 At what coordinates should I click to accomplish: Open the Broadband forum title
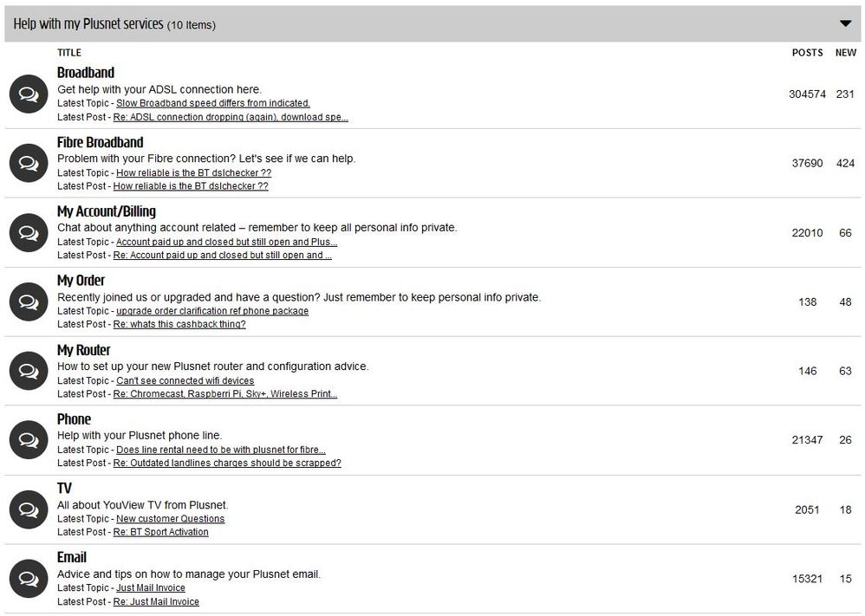click(x=86, y=73)
